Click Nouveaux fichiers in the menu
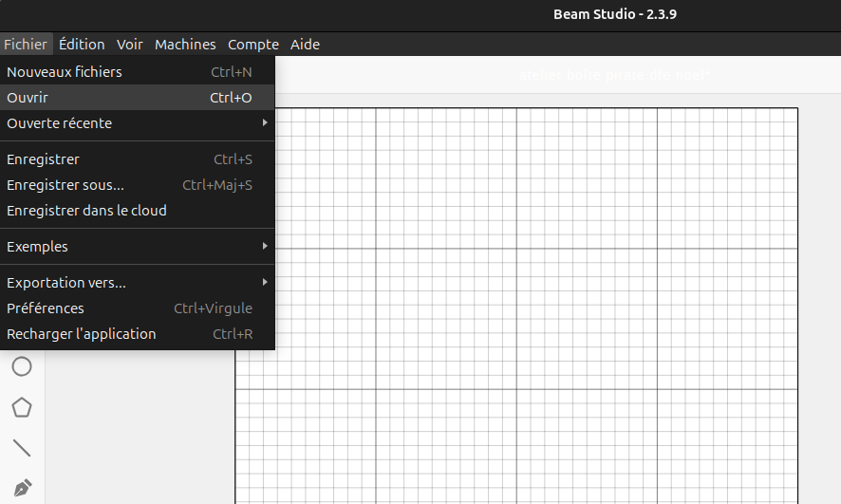The height and width of the screenshot is (504, 841). [x=65, y=72]
